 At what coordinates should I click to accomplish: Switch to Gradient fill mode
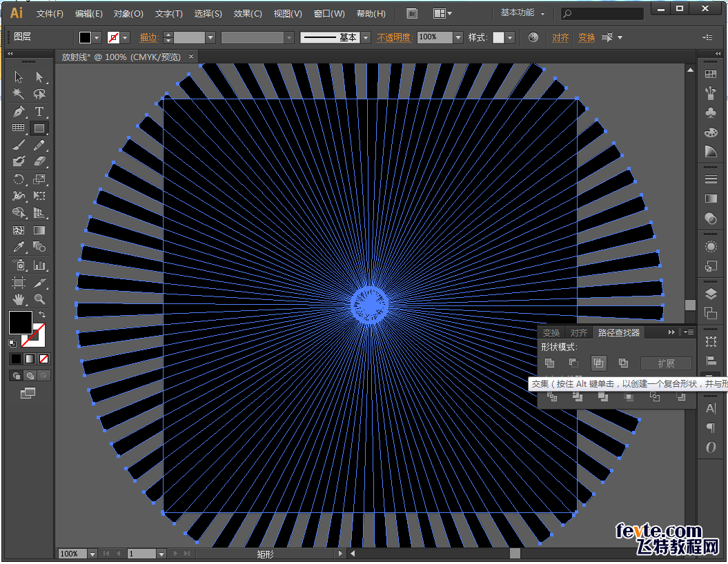coord(29,359)
